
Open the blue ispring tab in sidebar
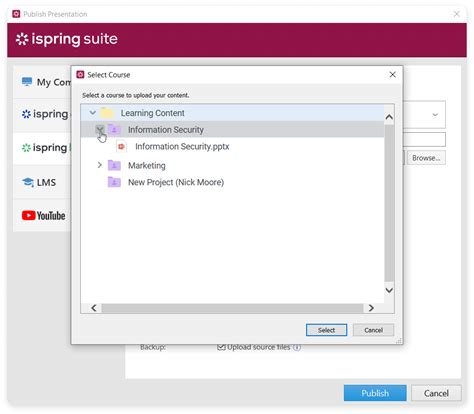click(x=42, y=114)
